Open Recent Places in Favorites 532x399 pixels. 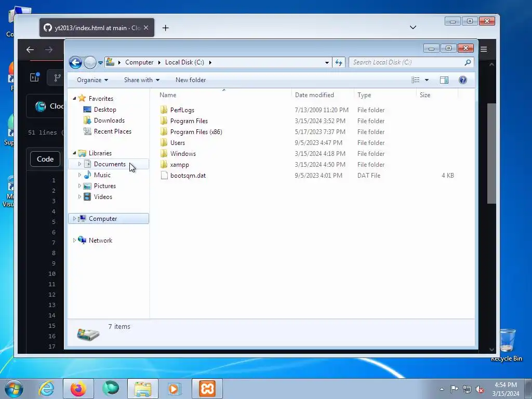pyautogui.click(x=113, y=131)
